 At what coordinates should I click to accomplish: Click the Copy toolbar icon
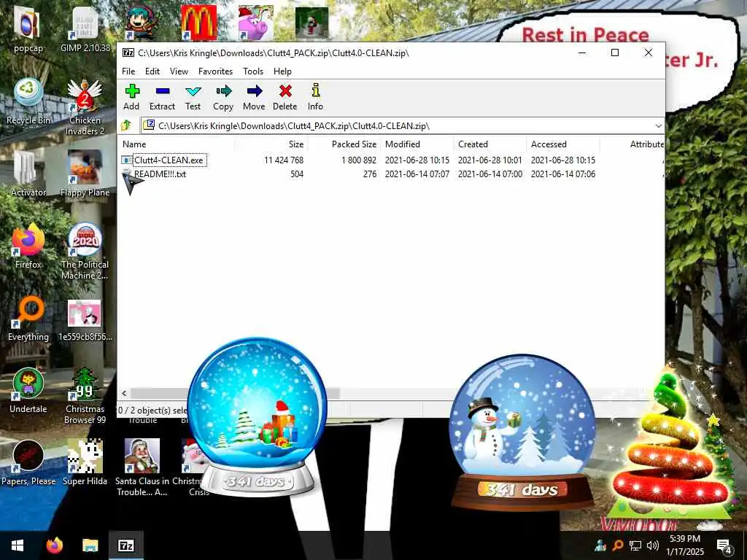tap(223, 97)
